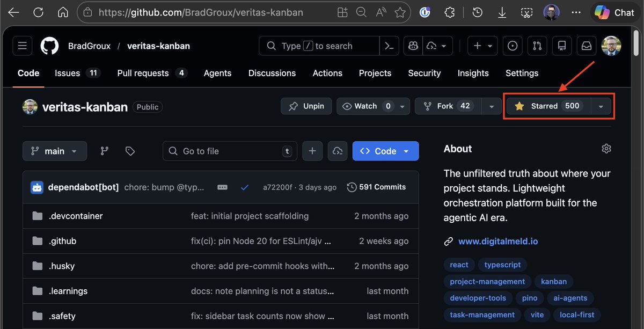
Task: Open the Discussions tab
Action: [272, 73]
